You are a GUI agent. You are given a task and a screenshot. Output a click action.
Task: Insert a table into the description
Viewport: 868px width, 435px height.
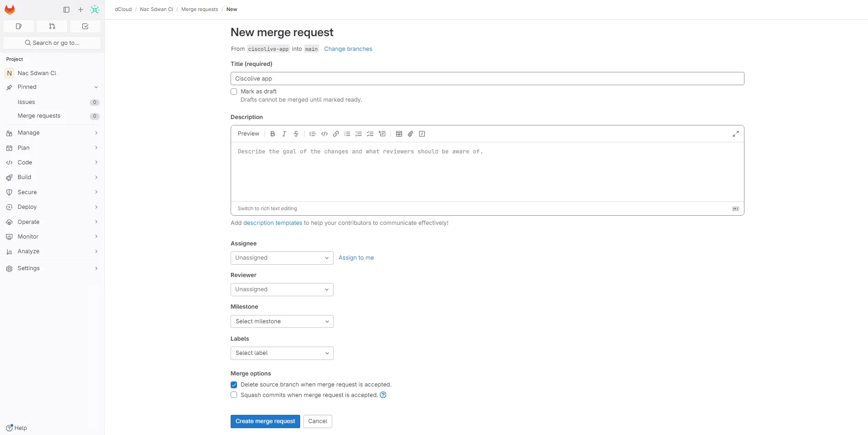(399, 134)
